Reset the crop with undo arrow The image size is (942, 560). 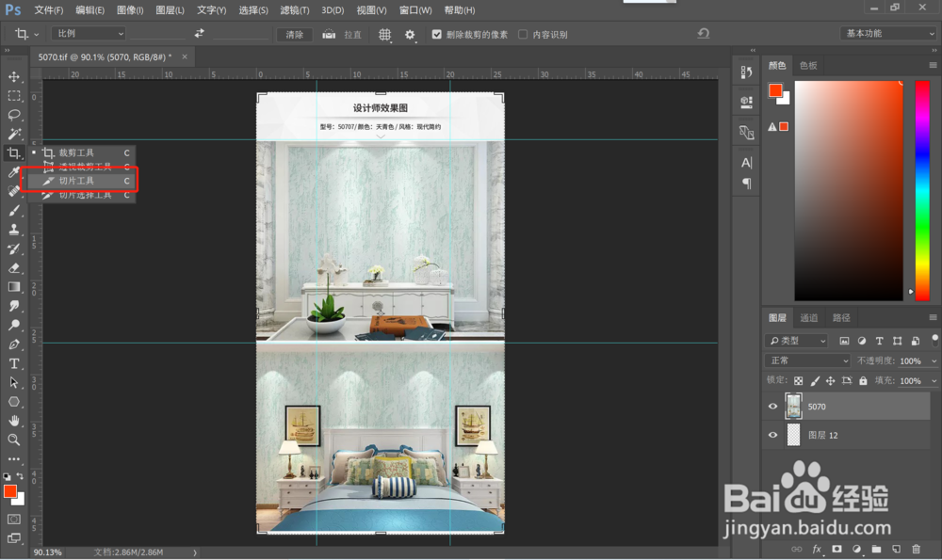click(704, 34)
